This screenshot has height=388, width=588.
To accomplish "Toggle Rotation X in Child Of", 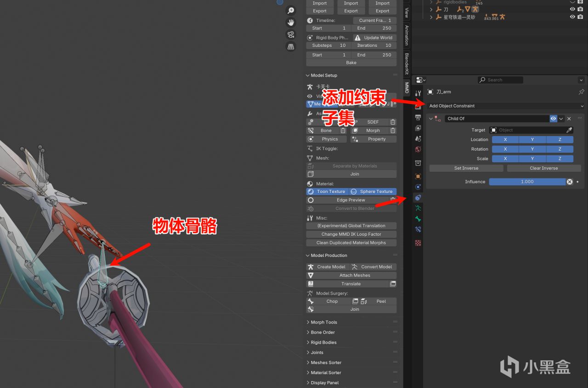I will (x=505, y=149).
